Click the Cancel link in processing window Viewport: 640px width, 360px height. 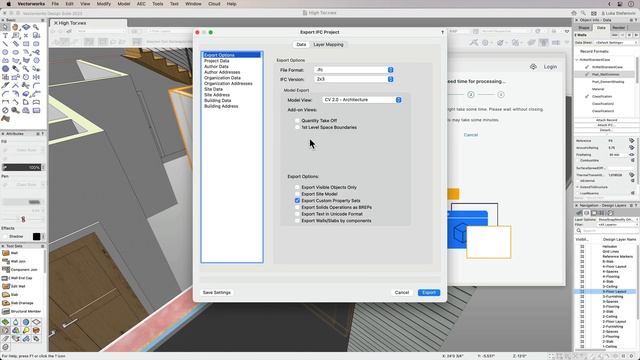click(471, 135)
